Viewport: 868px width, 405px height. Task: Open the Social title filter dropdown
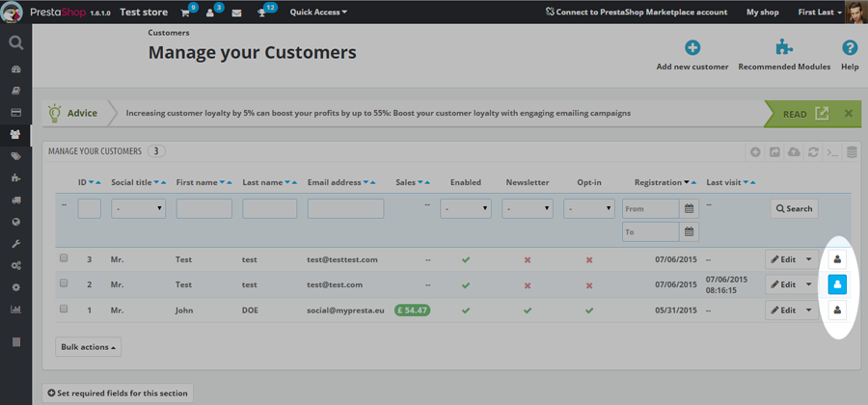click(138, 208)
